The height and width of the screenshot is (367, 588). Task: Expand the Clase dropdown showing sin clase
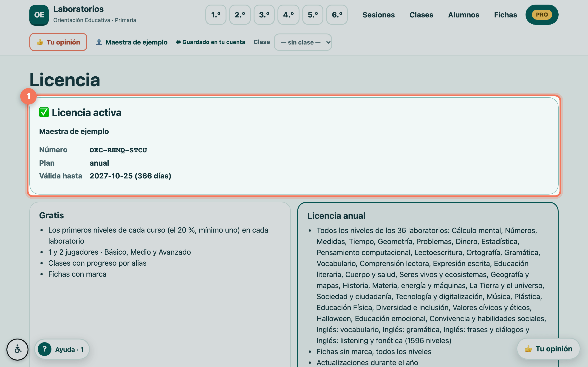pyautogui.click(x=303, y=42)
